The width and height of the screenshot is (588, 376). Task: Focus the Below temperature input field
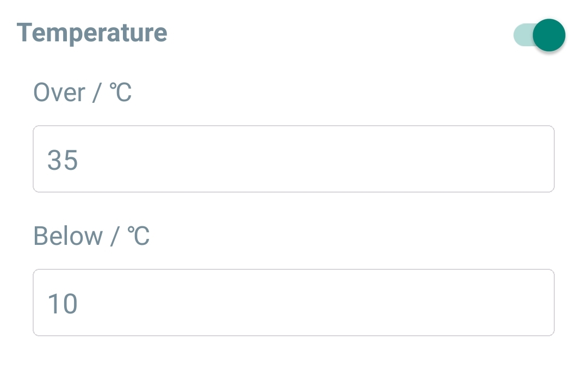pyautogui.click(x=294, y=303)
